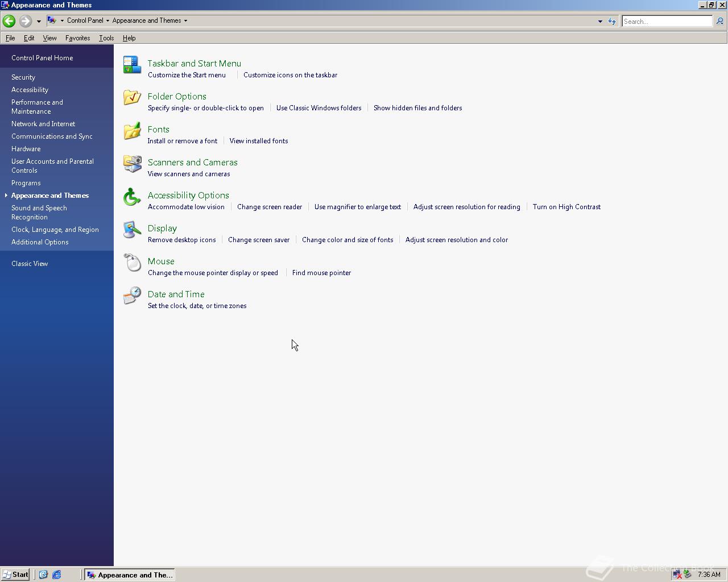
Task: Select Clock, Language, and Region in sidebar
Action: tap(55, 230)
